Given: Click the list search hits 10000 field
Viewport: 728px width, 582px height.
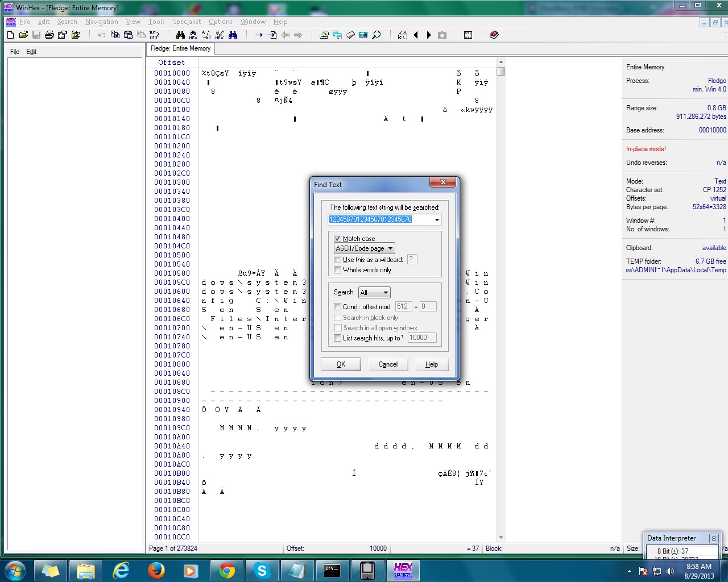Looking at the screenshot, I should pyautogui.click(x=421, y=338).
